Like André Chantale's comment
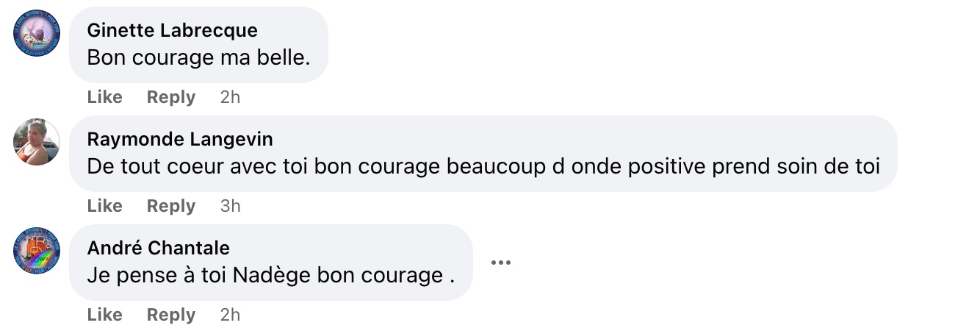The image size is (980, 328). [104, 315]
